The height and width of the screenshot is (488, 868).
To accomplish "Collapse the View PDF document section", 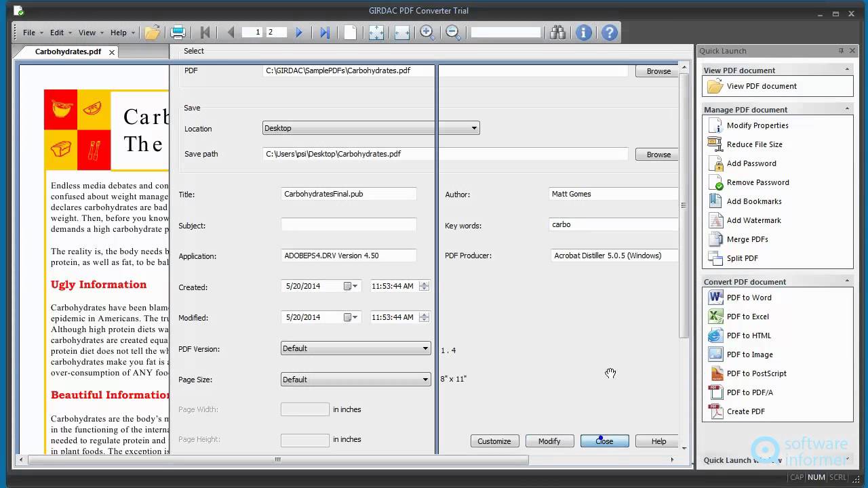I will pos(847,70).
